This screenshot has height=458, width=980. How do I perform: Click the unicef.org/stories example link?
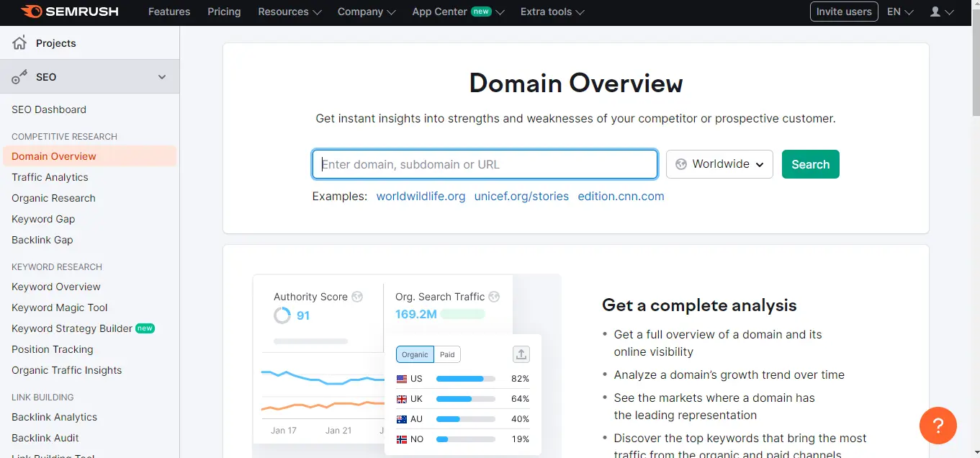pyautogui.click(x=521, y=196)
